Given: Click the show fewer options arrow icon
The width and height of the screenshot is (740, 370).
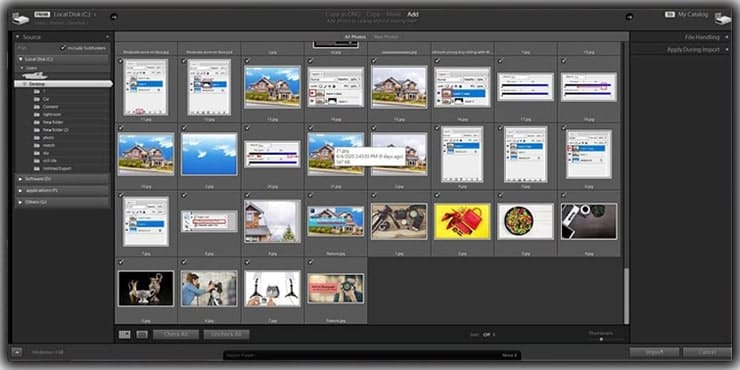Looking at the screenshot, I should pos(17,352).
